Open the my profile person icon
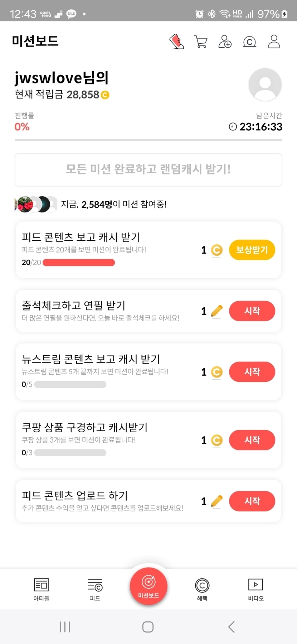This screenshot has width=297, height=644. pos(274,42)
